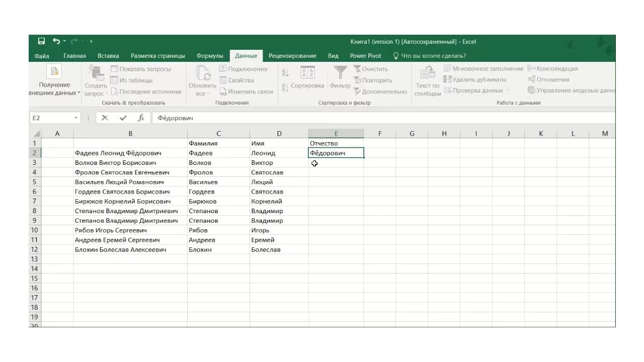Click the Отчество header cell
Screen dimensions: 644x362
click(x=336, y=143)
